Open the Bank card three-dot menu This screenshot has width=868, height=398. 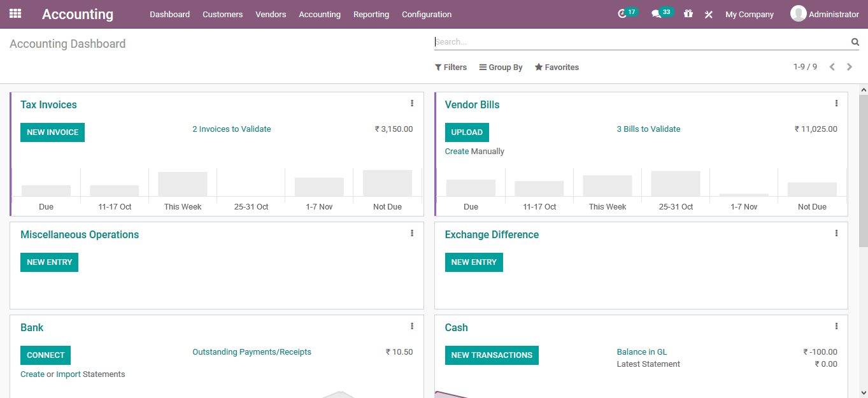pos(412,325)
